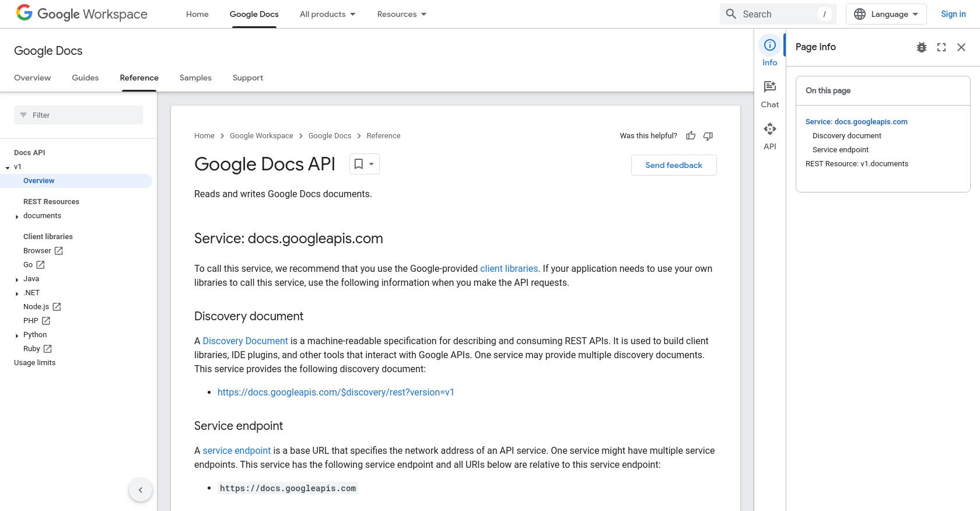Click the Language globe icon
The image size is (980, 511).
point(860,14)
